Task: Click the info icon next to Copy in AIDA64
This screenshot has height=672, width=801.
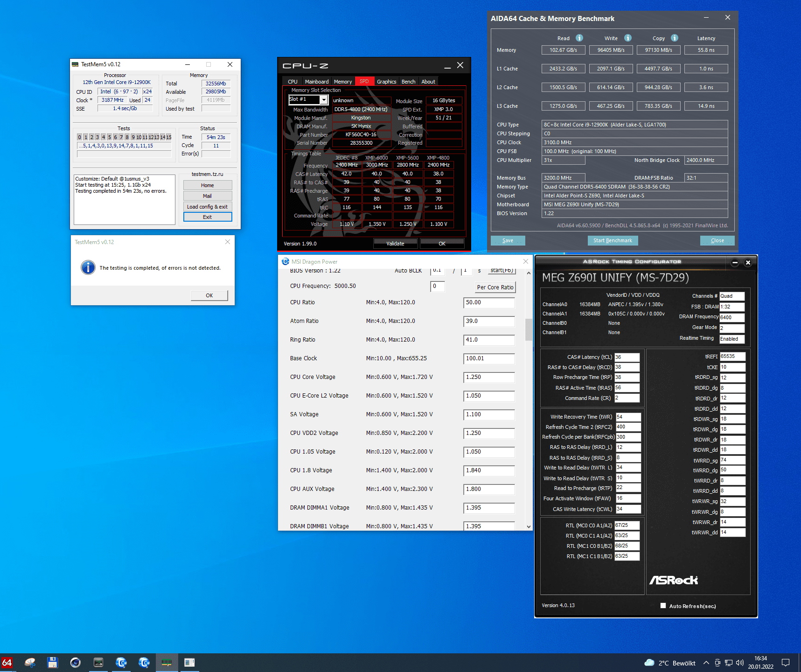Action: click(x=675, y=38)
